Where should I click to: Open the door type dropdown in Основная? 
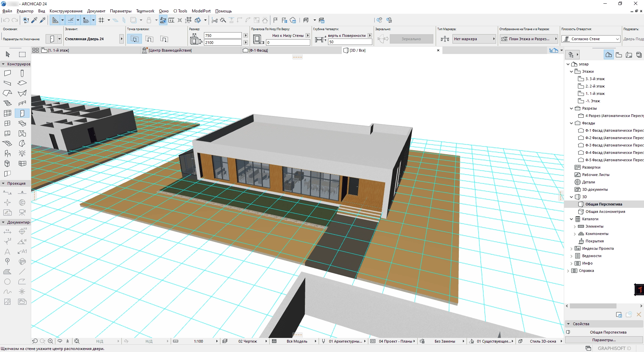click(x=59, y=39)
